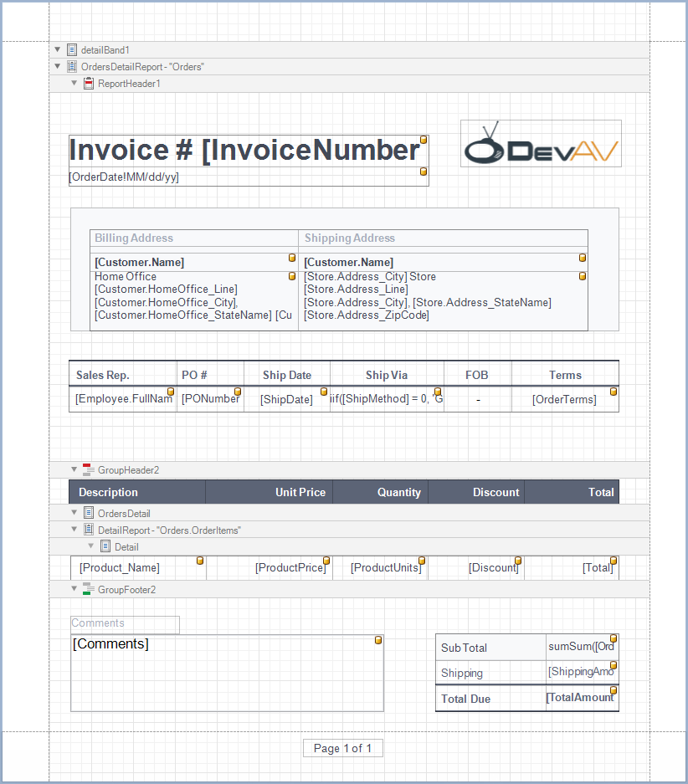Select the Page 1 of 1 label
This screenshot has height=784, width=688.
(x=342, y=748)
